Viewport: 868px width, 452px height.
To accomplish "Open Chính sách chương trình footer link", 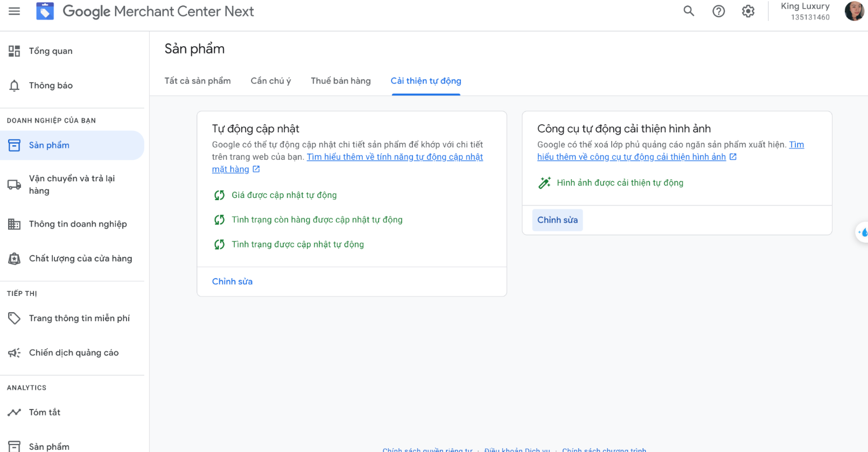I will point(604,449).
